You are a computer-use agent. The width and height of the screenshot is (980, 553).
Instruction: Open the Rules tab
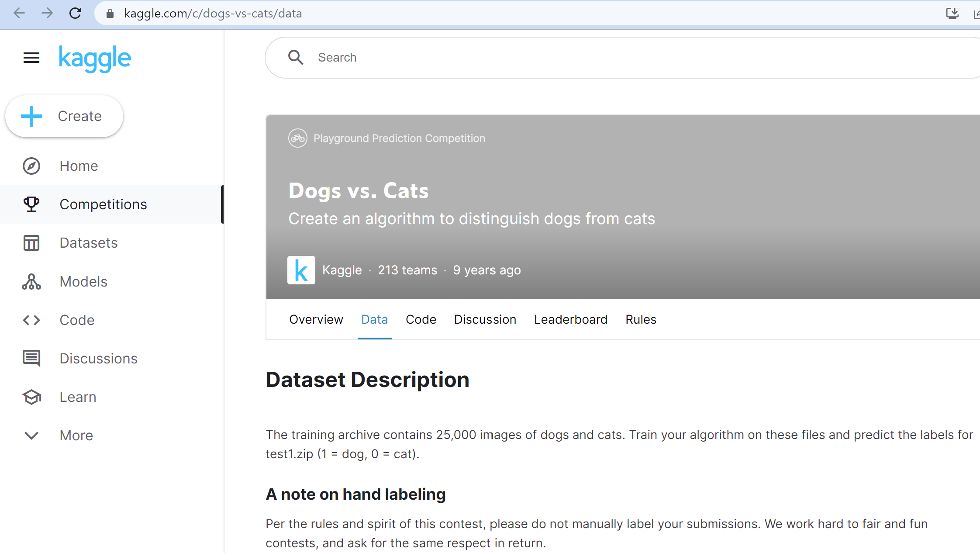click(x=641, y=319)
